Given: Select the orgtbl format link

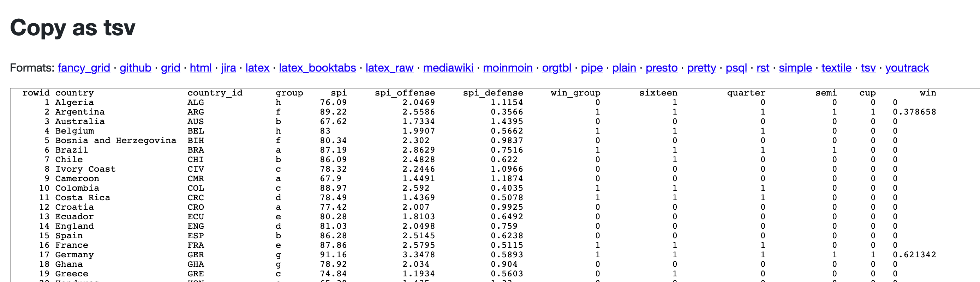Looking at the screenshot, I should [x=557, y=68].
